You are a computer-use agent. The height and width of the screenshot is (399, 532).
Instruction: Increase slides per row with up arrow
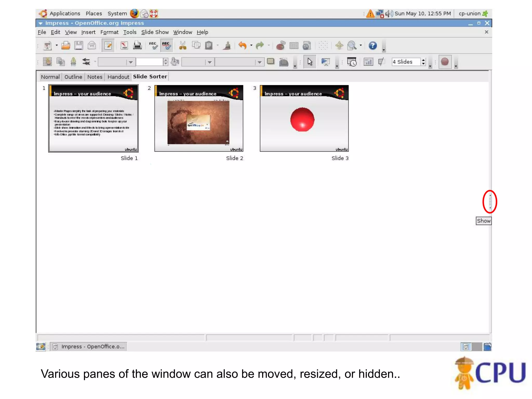tap(423, 60)
